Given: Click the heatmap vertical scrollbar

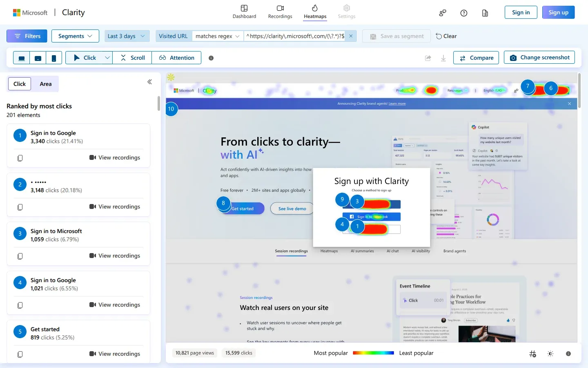Looking at the screenshot, I should point(579,90).
